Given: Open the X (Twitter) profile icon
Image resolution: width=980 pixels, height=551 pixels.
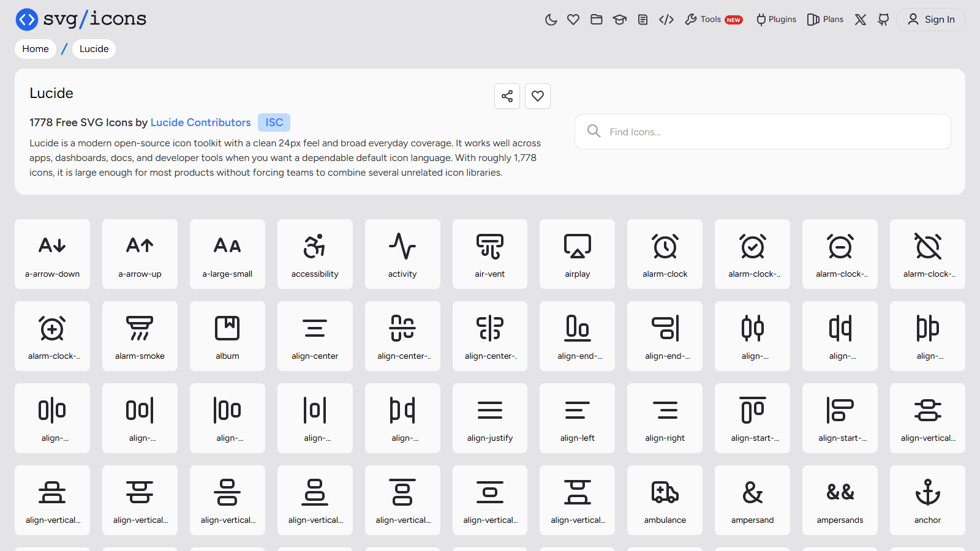Looking at the screenshot, I should pyautogui.click(x=861, y=20).
